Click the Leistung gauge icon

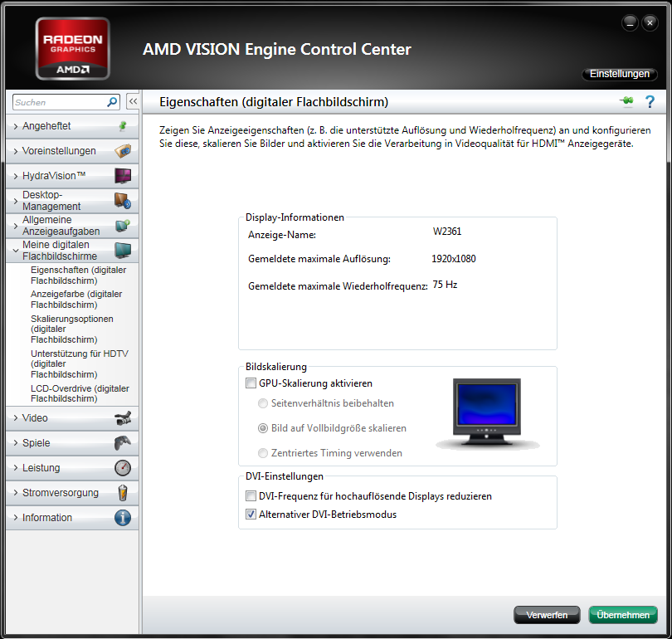click(x=123, y=467)
